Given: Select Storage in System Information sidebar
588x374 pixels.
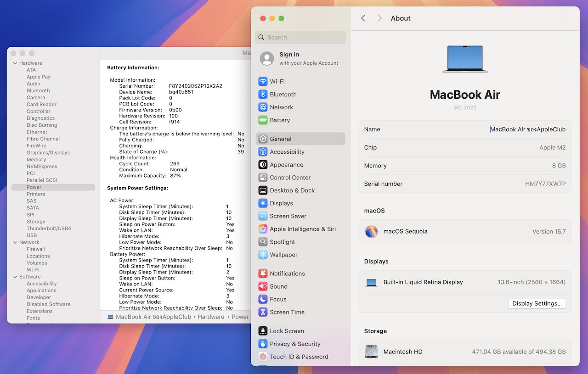Looking at the screenshot, I should tap(36, 222).
